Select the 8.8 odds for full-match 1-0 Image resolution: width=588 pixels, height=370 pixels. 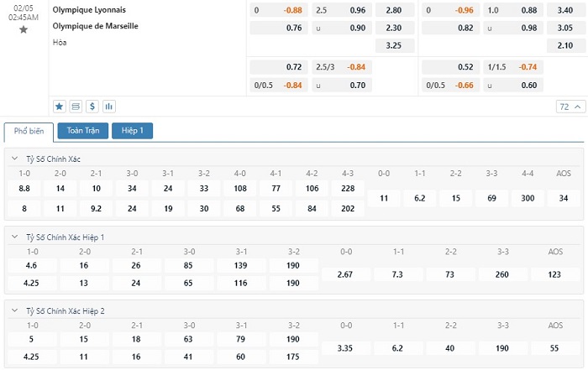coord(24,189)
